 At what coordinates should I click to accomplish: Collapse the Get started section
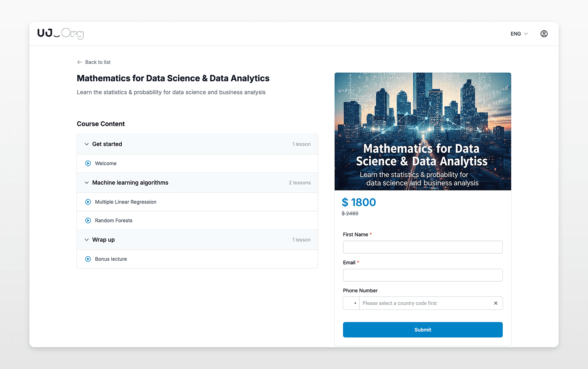pyautogui.click(x=87, y=144)
